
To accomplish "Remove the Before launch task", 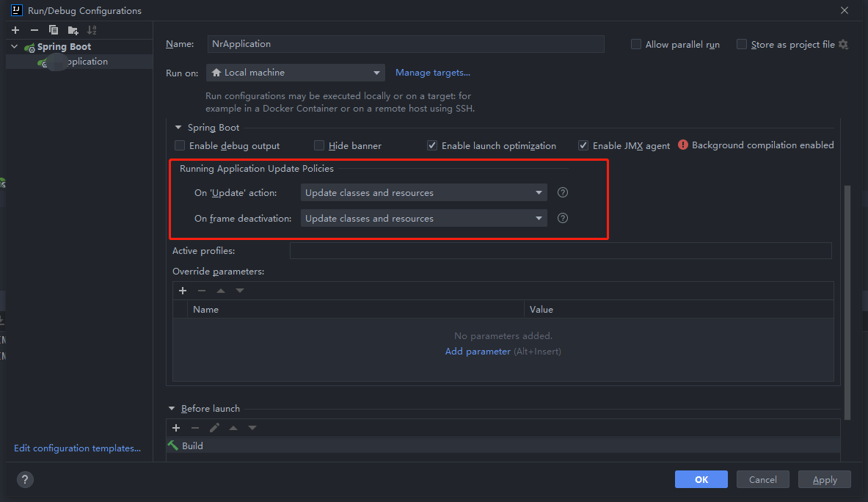I will pos(195,428).
